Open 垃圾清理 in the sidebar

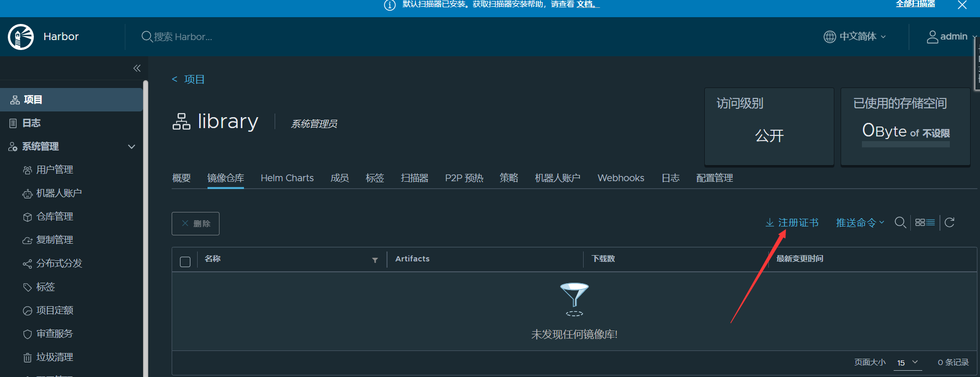pos(55,357)
